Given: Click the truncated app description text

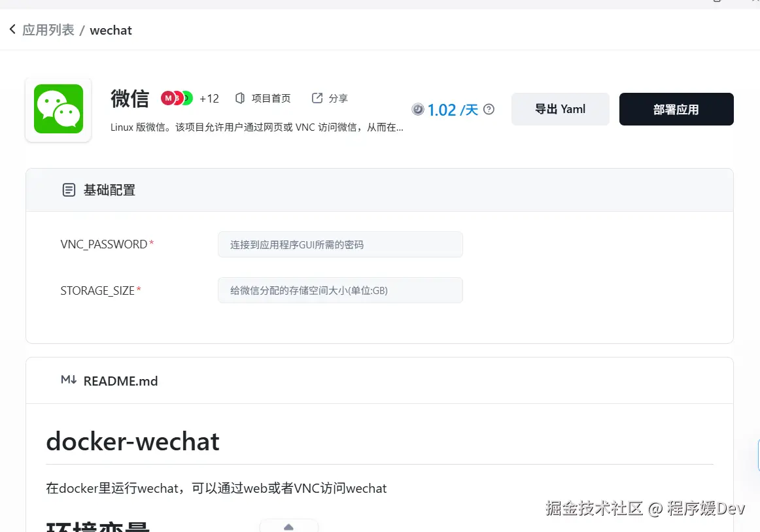Looking at the screenshot, I should click(x=257, y=127).
